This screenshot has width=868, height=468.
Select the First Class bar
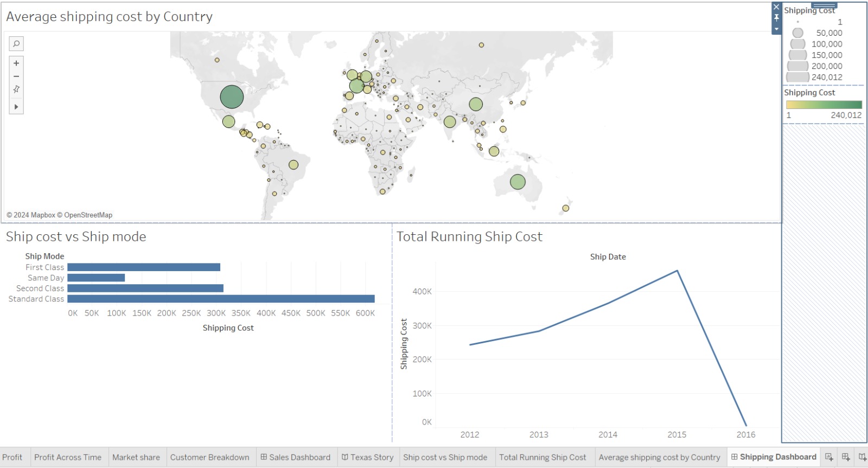(144, 267)
